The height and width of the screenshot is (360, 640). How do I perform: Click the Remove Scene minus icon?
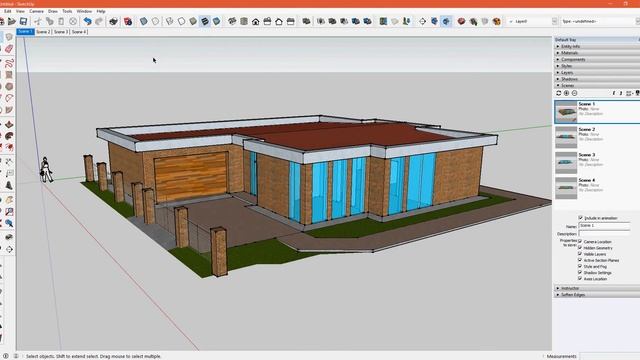pos(574,93)
